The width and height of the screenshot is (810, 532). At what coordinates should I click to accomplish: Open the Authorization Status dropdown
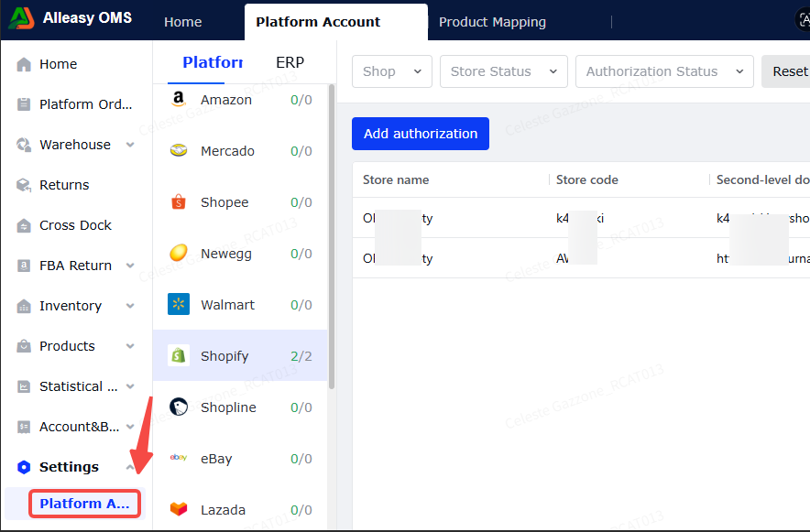point(664,71)
